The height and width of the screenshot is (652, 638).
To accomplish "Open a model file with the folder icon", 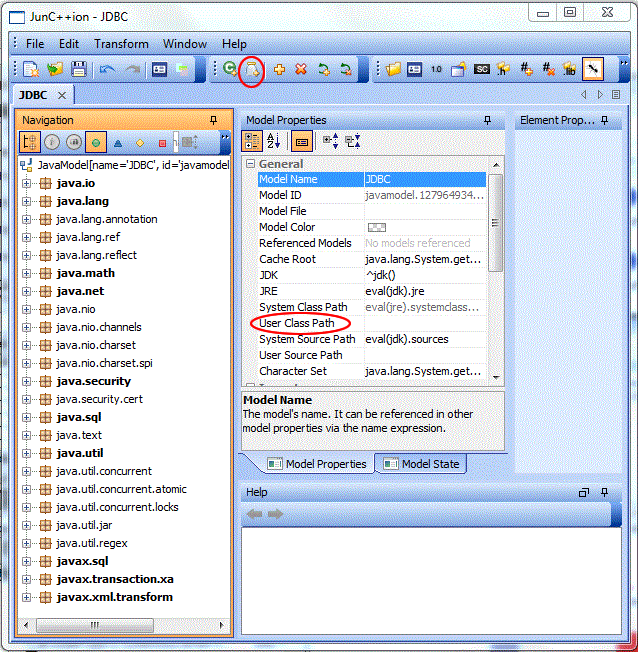I will tap(54, 69).
